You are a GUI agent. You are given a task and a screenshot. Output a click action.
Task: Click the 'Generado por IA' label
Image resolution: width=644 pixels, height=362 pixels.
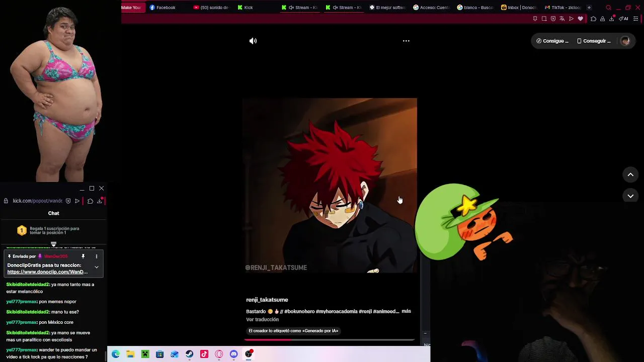tap(293, 331)
